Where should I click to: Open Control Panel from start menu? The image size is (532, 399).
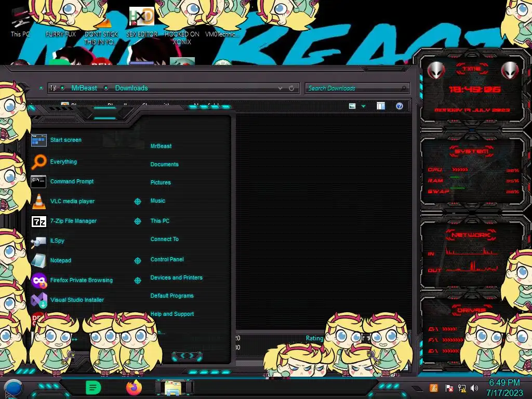pyautogui.click(x=167, y=259)
